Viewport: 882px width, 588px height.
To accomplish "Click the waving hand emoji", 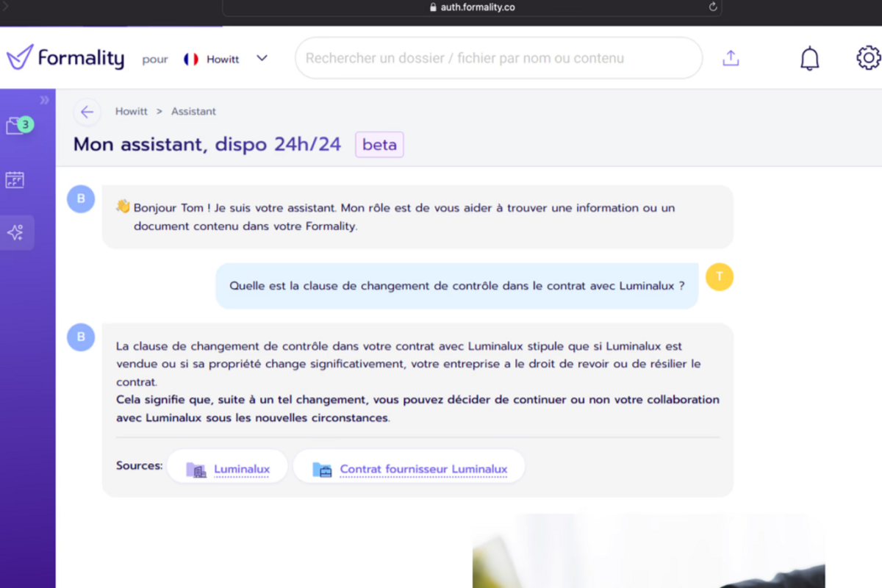I will pyautogui.click(x=123, y=207).
